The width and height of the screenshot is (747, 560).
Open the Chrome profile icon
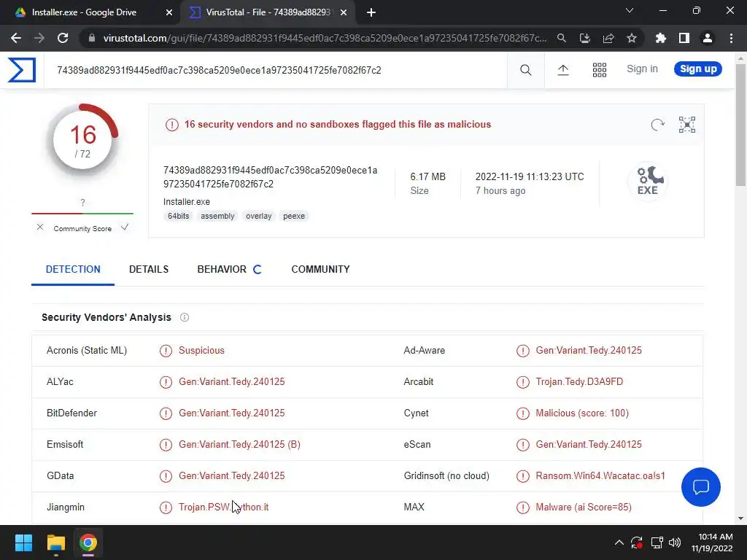[x=708, y=38]
